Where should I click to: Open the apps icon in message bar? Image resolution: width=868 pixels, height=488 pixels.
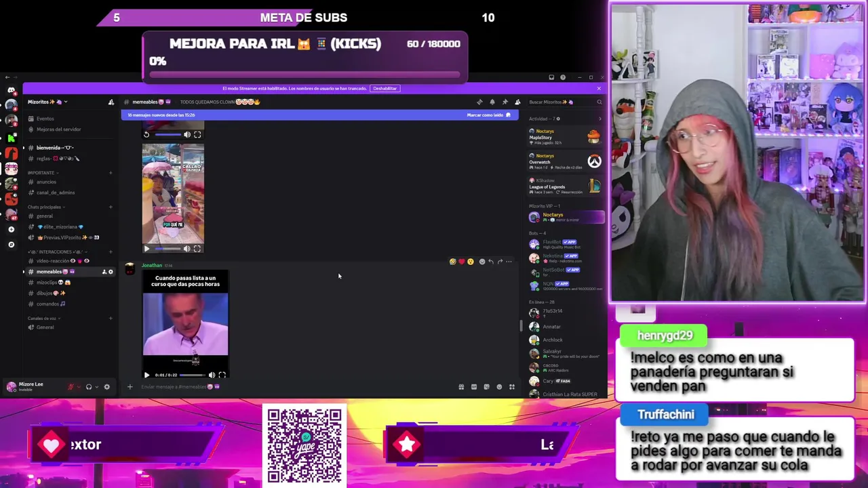[x=512, y=387]
